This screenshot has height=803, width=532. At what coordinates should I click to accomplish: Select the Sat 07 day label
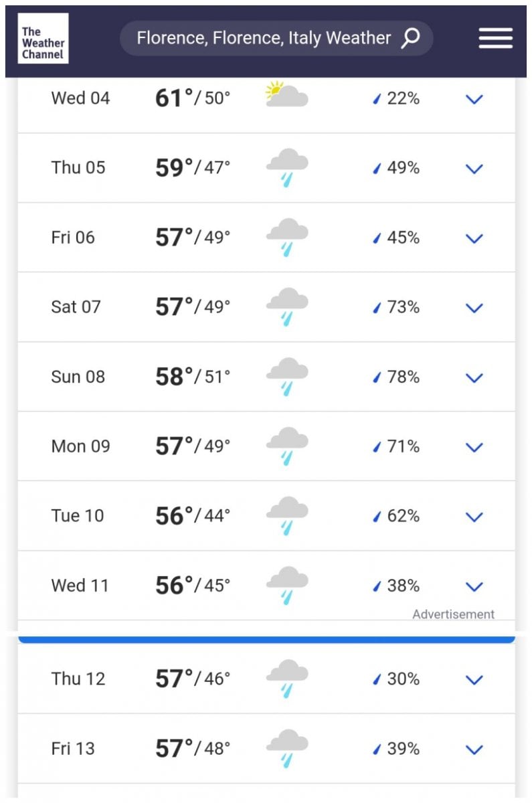76,307
